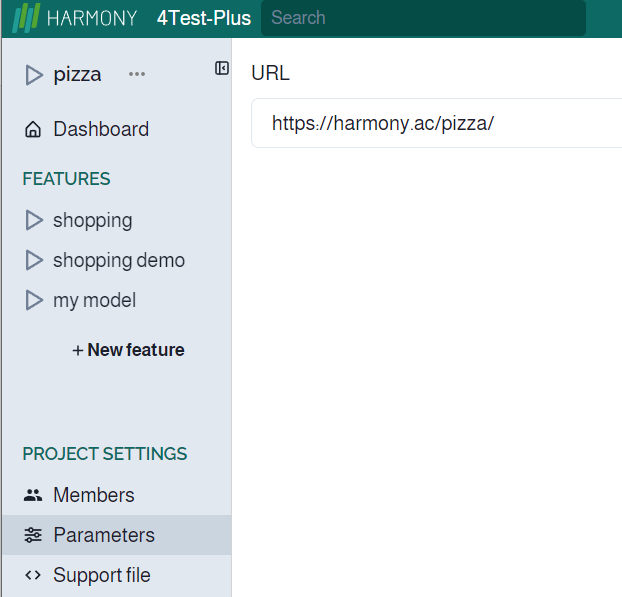The width and height of the screenshot is (622, 597).
Task: Focus the Search box in header
Action: [x=422, y=18]
